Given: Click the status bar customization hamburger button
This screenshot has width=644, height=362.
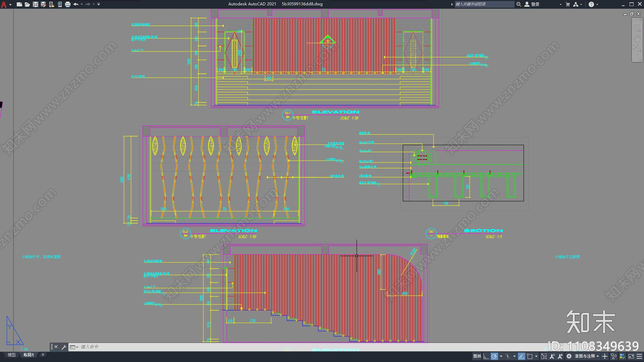Looking at the screenshot, I should tap(639, 356).
